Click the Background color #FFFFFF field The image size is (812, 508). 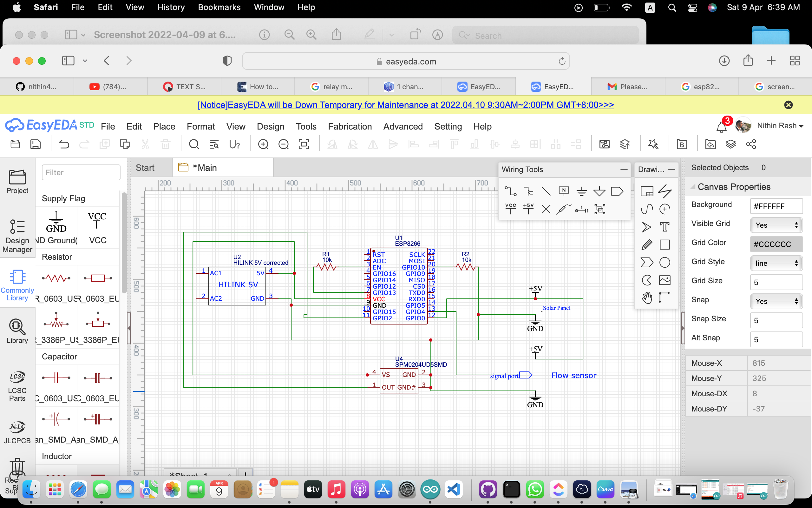[776, 206]
